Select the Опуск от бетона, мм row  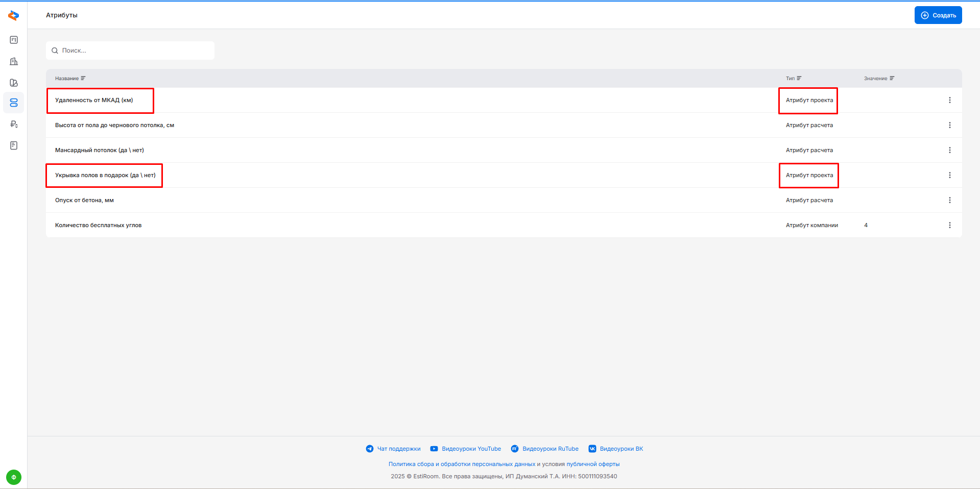(85, 200)
